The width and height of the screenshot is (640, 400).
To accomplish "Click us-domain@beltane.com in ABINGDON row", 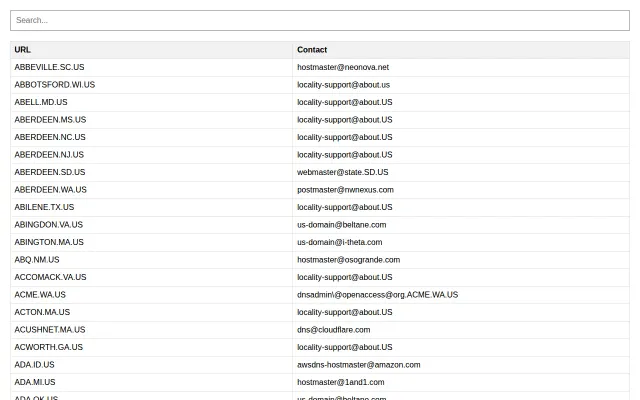I will pyautogui.click(x=342, y=225).
